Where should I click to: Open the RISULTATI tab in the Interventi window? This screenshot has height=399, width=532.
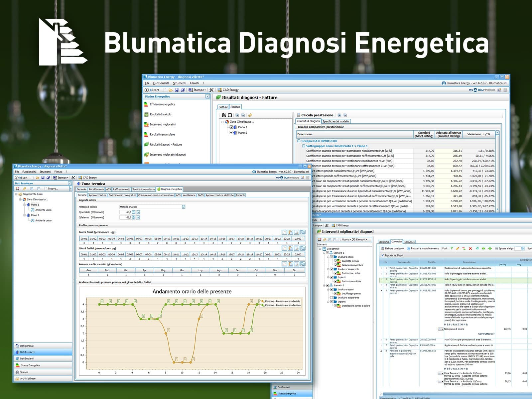409,242
